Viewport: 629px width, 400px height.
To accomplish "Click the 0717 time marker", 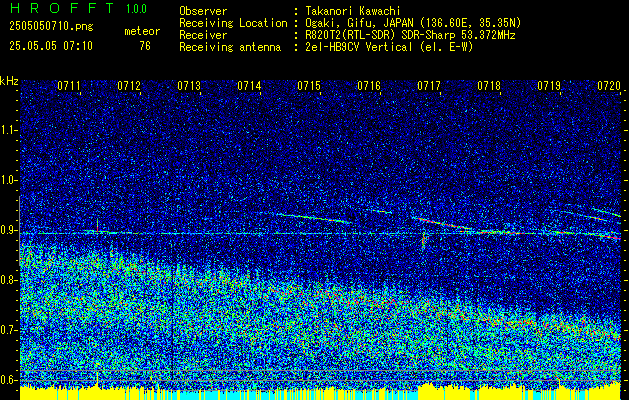I will pyautogui.click(x=429, y=85).
